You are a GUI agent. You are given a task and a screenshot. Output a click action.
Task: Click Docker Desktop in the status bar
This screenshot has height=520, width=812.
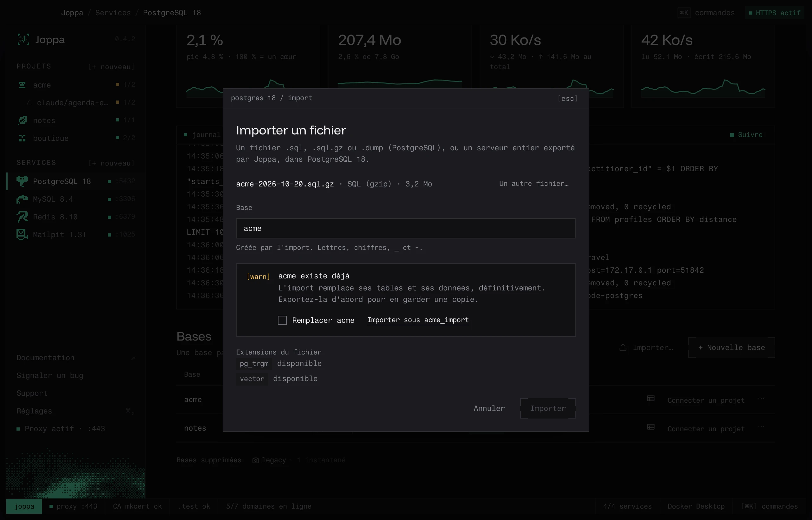(x=696, y=506)
